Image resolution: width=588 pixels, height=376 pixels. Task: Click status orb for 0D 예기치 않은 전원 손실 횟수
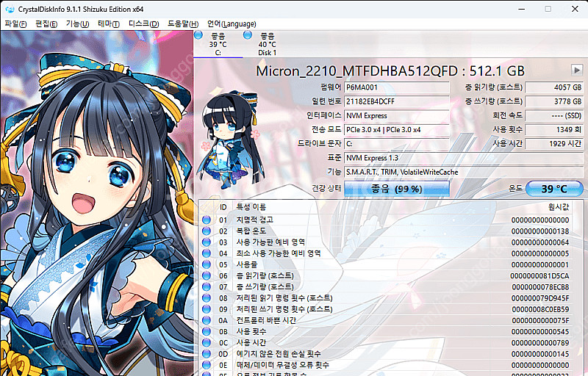point(207,354)
